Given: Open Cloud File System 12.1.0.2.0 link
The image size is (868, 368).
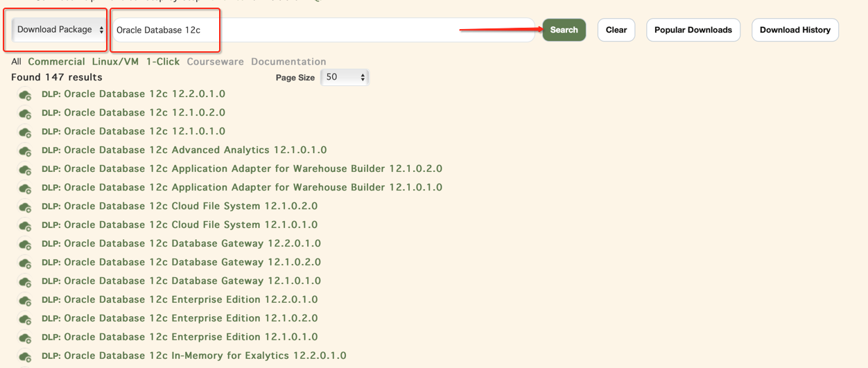Looking at the screenshot, I should pyautogui.click(x=180, y=206).
